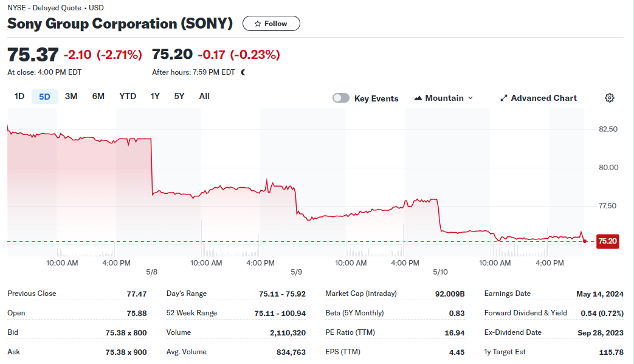The image size is (634, 364).
Task: Click the Mountain chart type icon
Action: click(418, 98)
